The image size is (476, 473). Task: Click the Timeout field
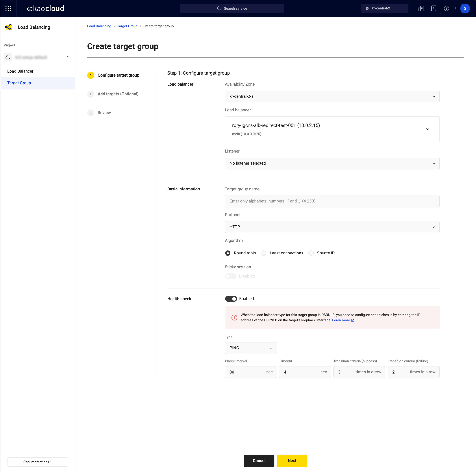click(x=305, y=372)
